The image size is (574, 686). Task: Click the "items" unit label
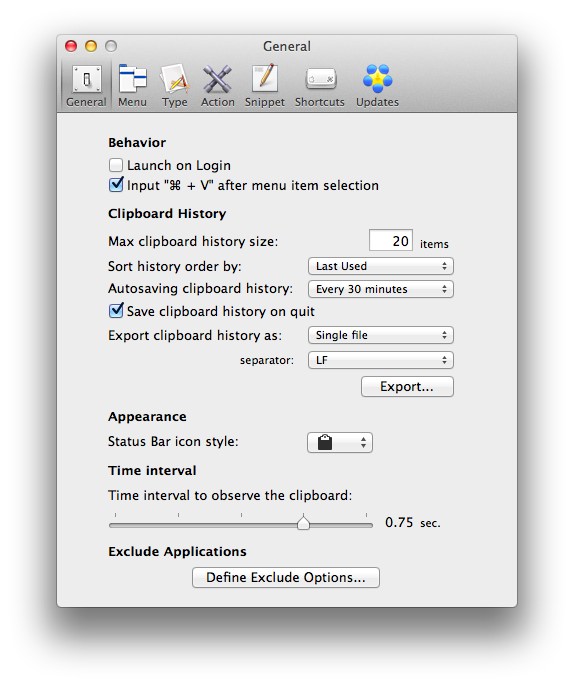(x=434, y=244)
